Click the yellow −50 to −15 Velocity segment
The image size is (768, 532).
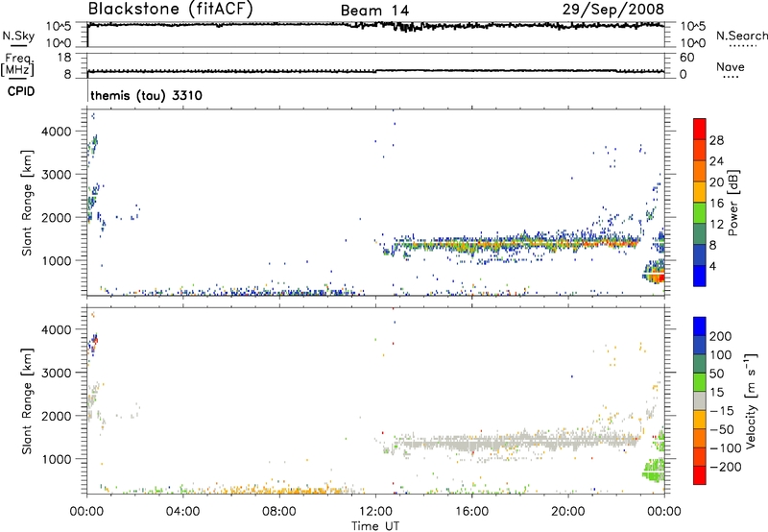[x=700, y=420]
